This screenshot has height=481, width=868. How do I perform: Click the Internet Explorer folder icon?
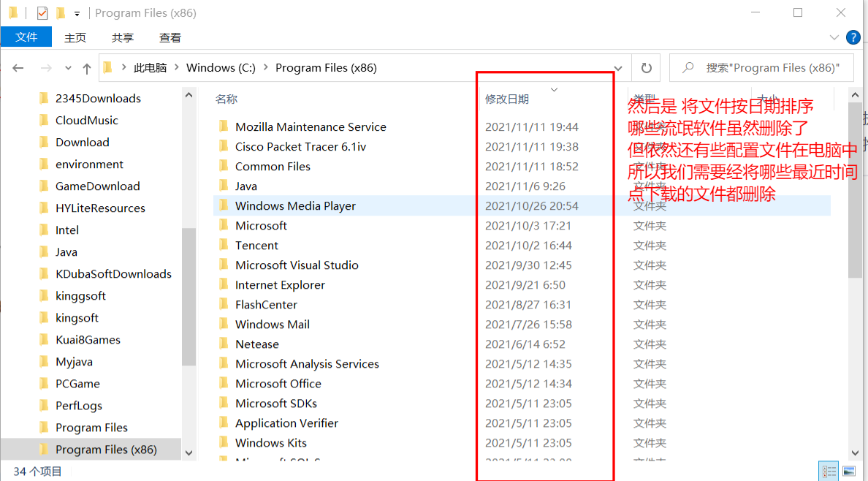(224, 285)
